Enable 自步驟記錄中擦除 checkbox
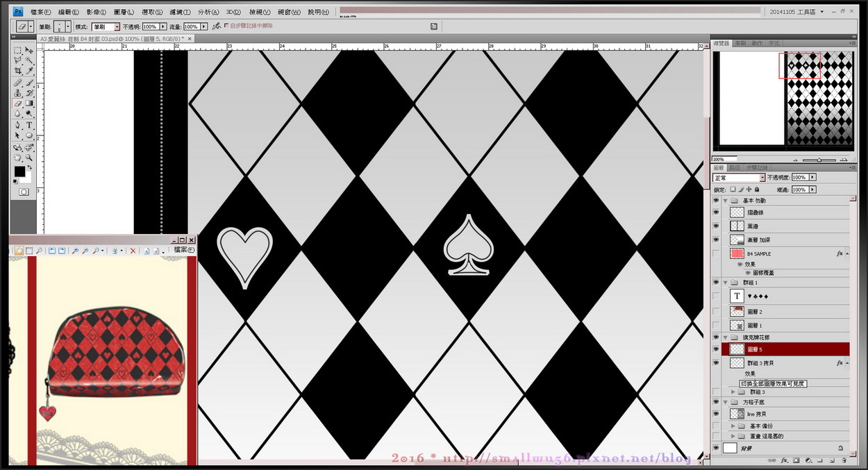 pyautogui.click(x=226, y=26)
